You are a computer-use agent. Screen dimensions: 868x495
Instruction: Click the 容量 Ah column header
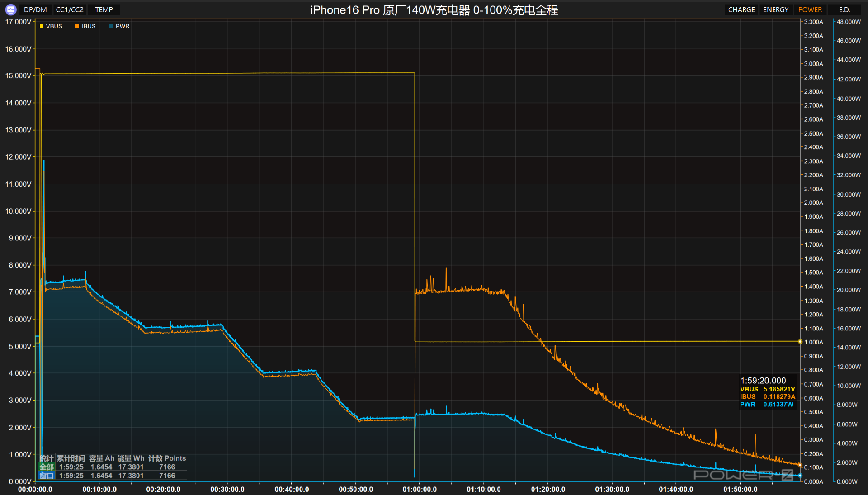101,458
